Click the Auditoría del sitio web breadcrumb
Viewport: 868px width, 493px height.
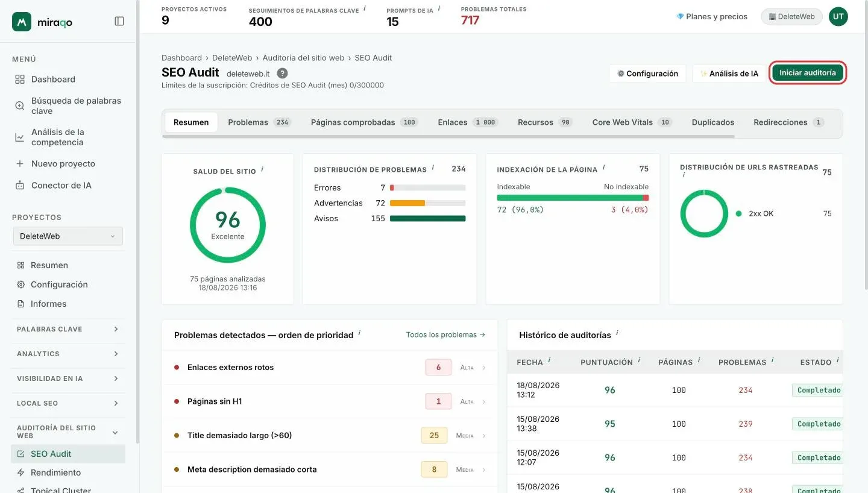coord(303,58)
